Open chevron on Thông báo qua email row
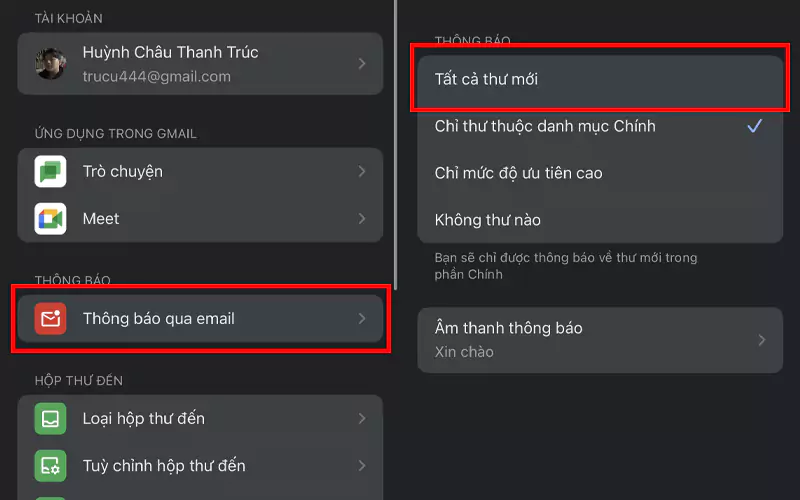800x500 pixels. click(x=362, y=318)
